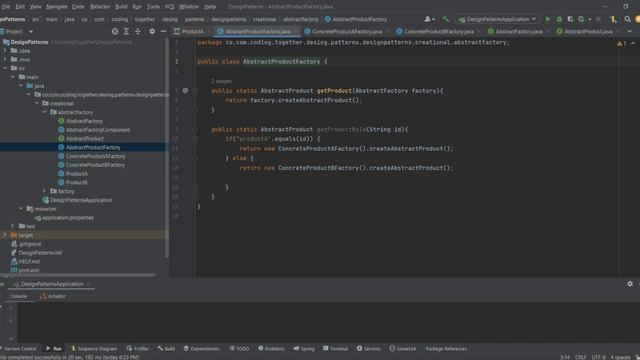This screenshot has width=640, height=360.
Task: Build project using the hammer icon
Action: 446,19
